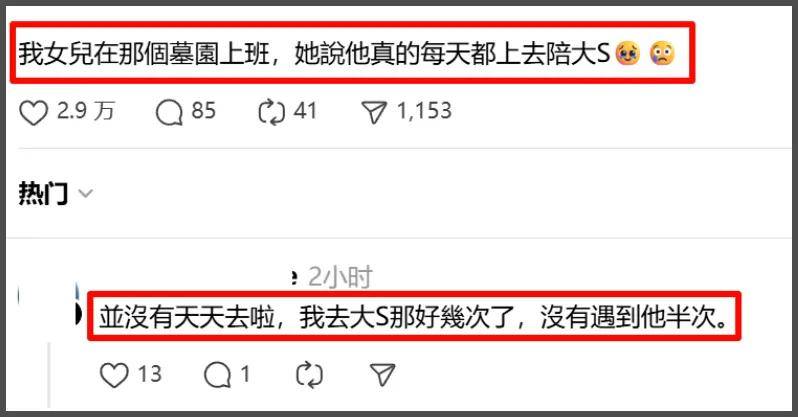
Task: Select the crying emoji in the post
Action: (628, 53)
